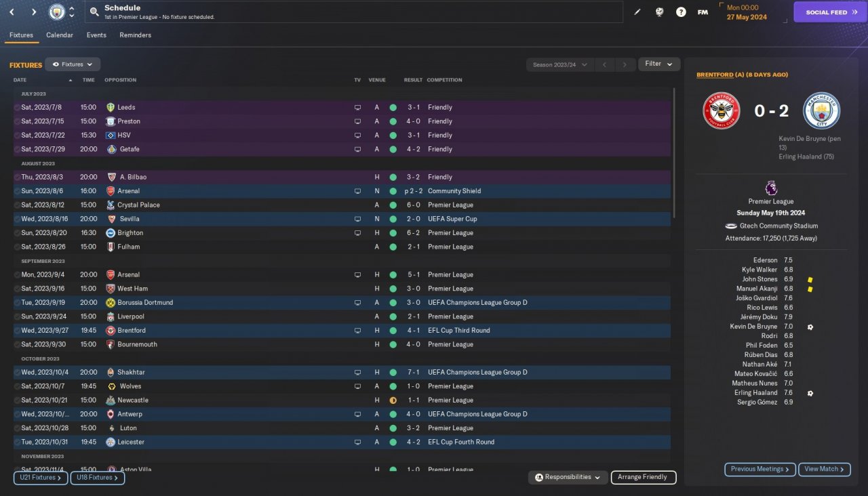Toggle the reminder circle on Leicester row
Screen dimensions: 868x496
17,442
